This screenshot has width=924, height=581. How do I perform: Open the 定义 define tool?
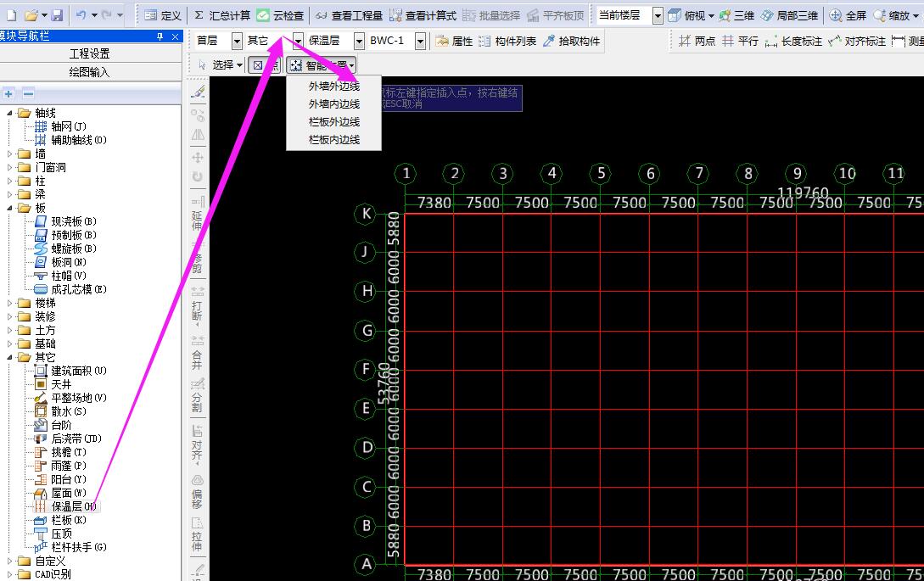tap(163, 15)
